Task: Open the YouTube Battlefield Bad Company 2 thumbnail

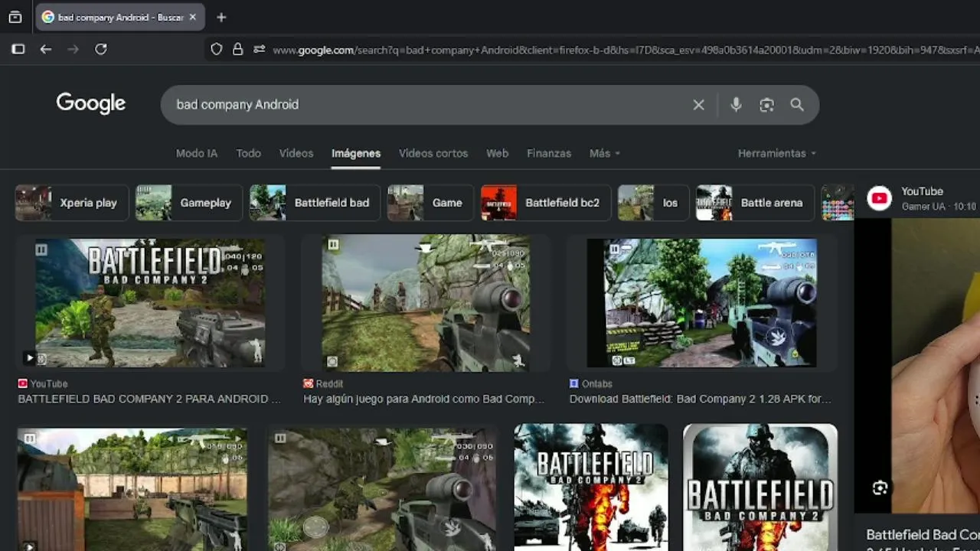Action: [150, 303]
